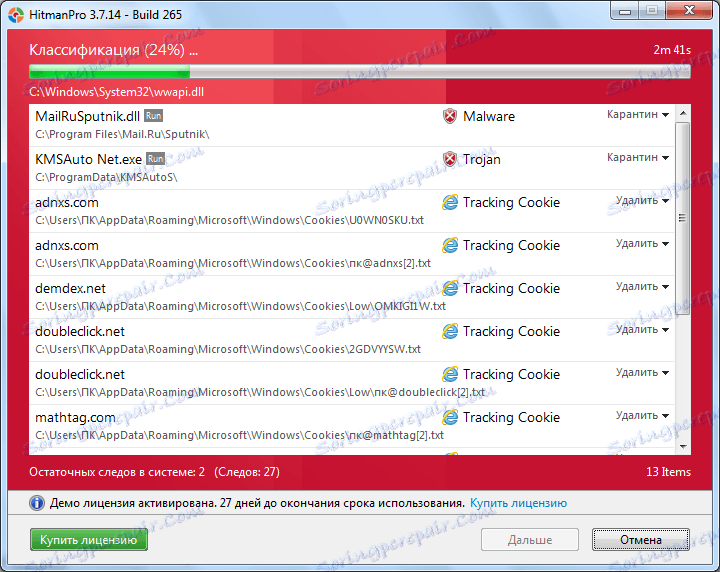The width and height of the screenshot is (720, 572).
Task: Click the IE icon for adnxs[2].txt cookie
Action: pos(450,245)
